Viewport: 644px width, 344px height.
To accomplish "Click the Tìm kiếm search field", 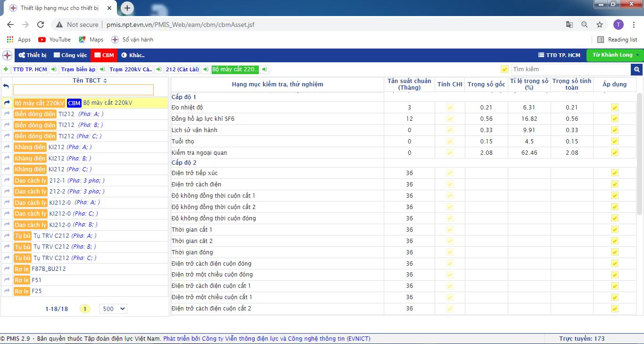I will click(x=570, y=69).
